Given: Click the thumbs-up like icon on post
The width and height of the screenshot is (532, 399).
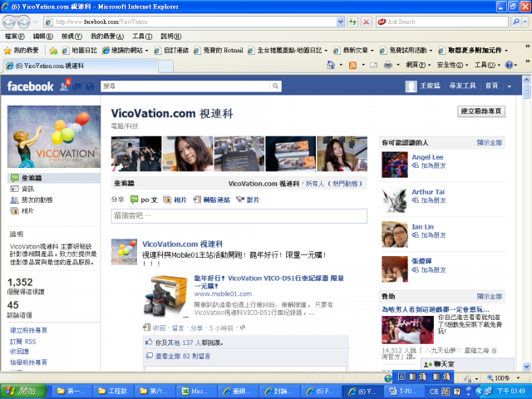Looking at the screenshot, I should [x=149, y=342].
